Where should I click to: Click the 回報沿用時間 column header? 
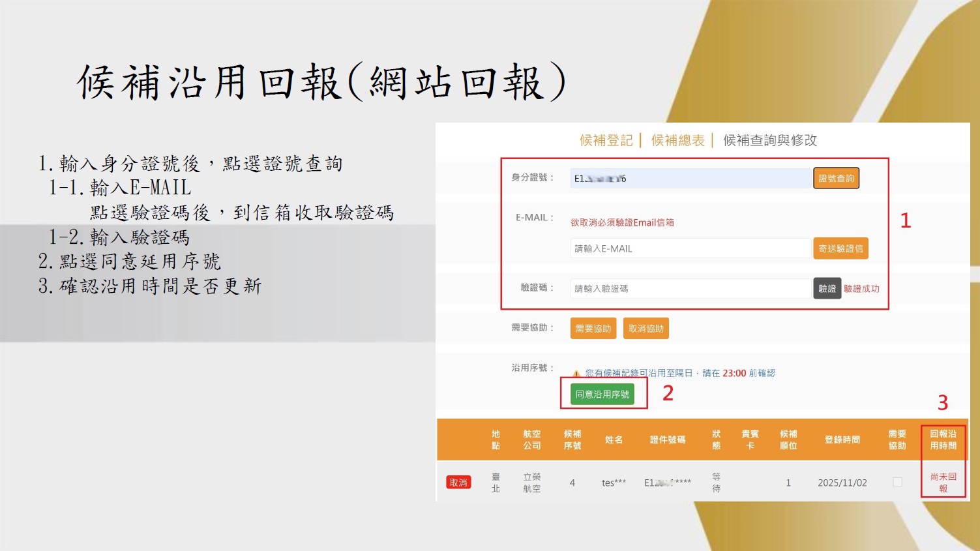pyautogui.click(x=943, y=440)
